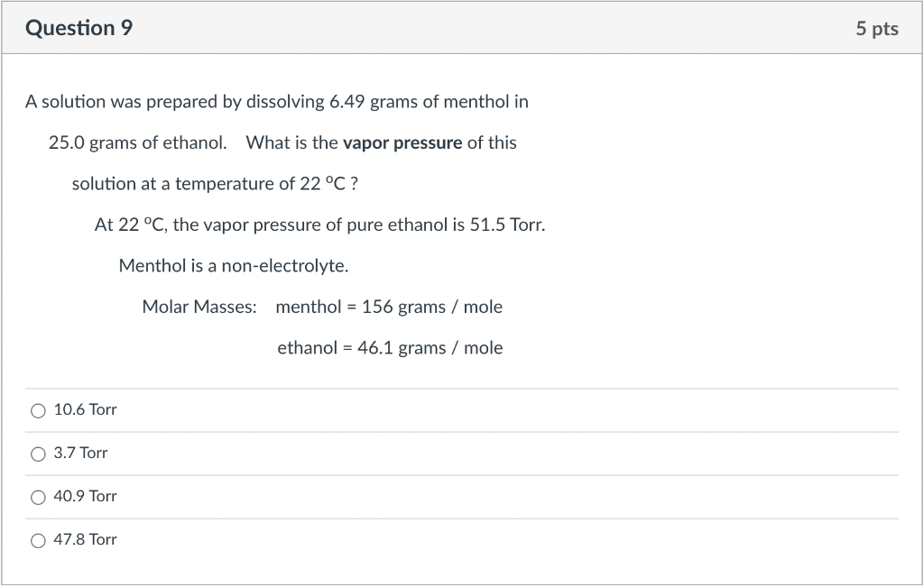Click the line mentioning 51.5 Torr
The height and width of the screenshot is (587, 924).
[x=319, y=225]
